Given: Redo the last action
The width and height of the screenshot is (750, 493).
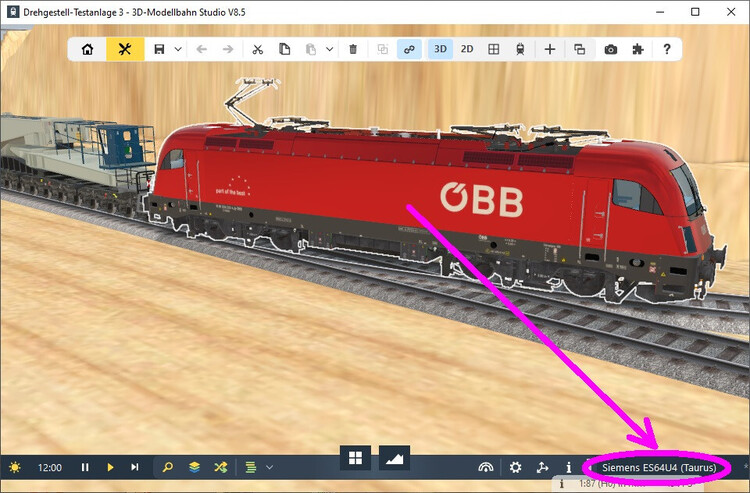Looking at the screenshot, I should tap(228, 49).
